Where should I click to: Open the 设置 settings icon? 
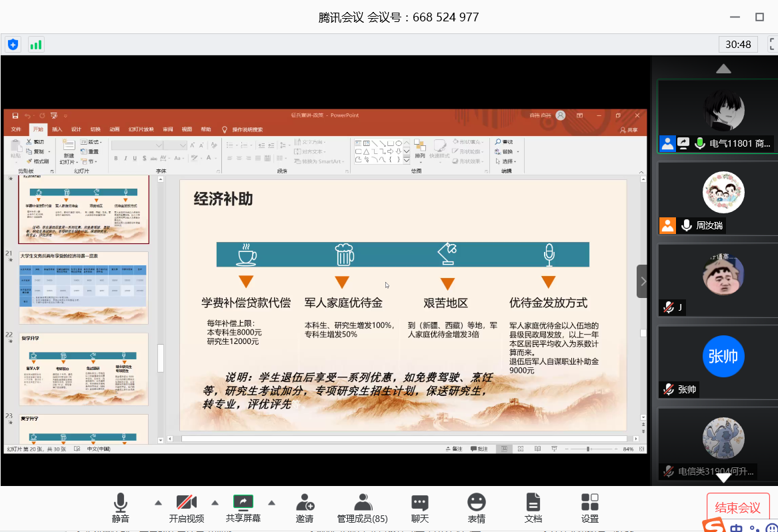tap(589, 508)
